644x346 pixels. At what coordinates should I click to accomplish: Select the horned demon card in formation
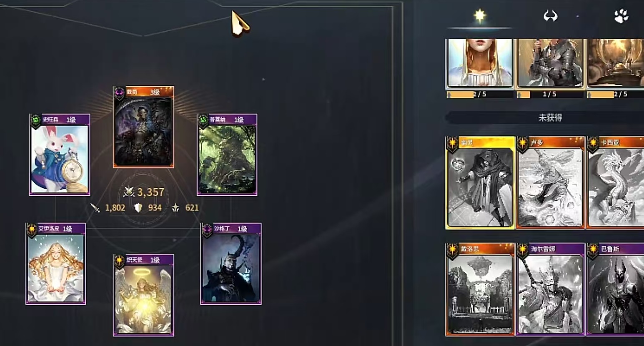[231, 264]
